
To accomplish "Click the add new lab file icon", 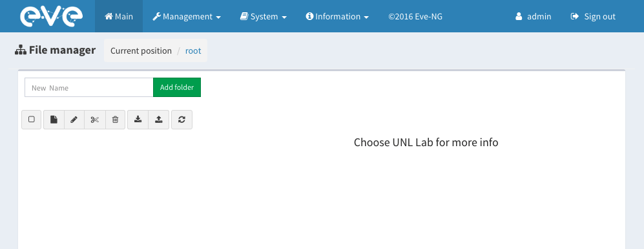I will pyautogui.click(x=54, y=120).
